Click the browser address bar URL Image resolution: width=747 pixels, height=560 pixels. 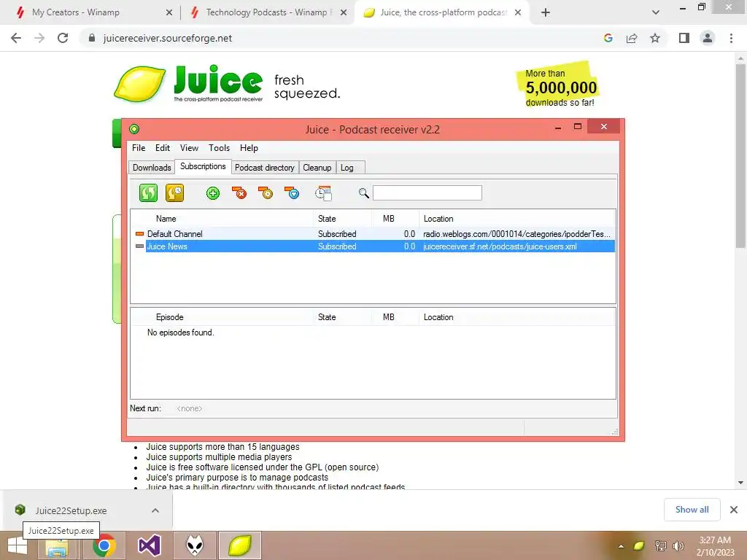tap(168, 38)
